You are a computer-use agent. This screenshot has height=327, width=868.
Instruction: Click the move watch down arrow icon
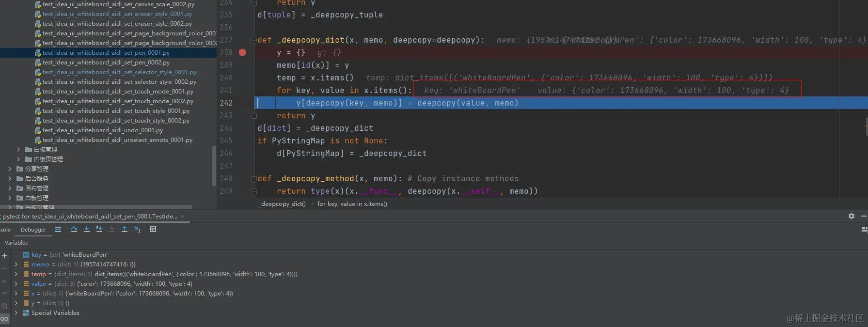click(x=4, y=294)
